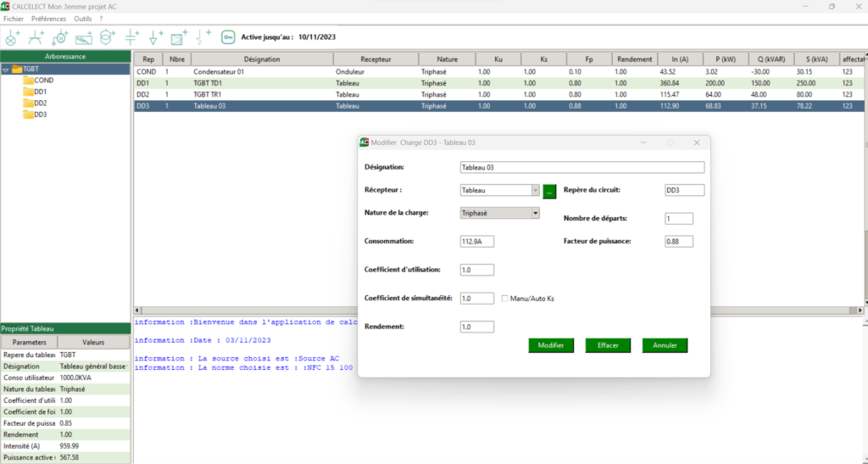
Task: Add an inverter/converter load icon
Action: (84, 37)
